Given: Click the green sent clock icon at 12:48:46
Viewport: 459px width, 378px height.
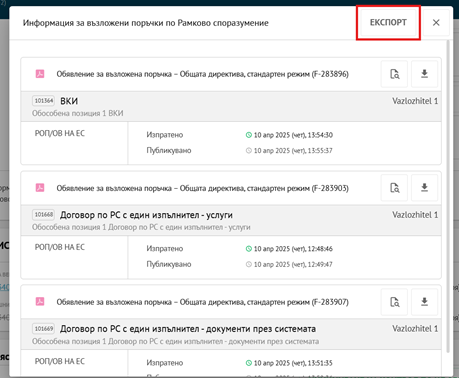Looking at the screenshot, I should (x=249, y=249).
